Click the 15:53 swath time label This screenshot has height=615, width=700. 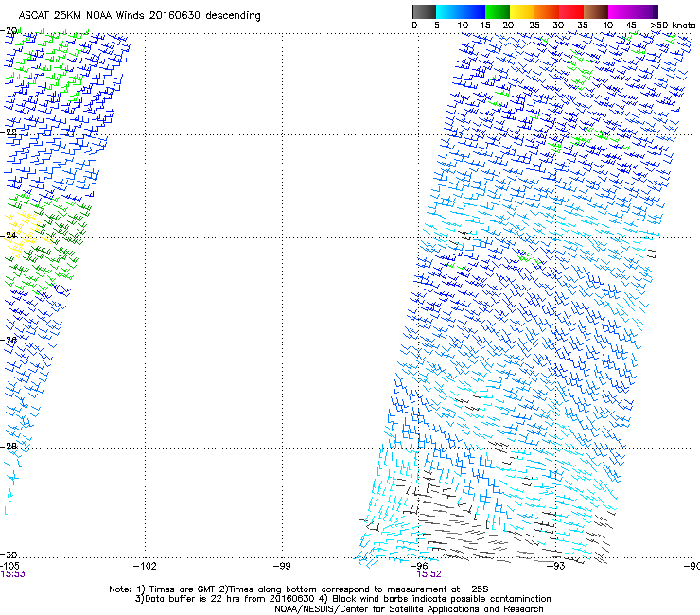12,574
